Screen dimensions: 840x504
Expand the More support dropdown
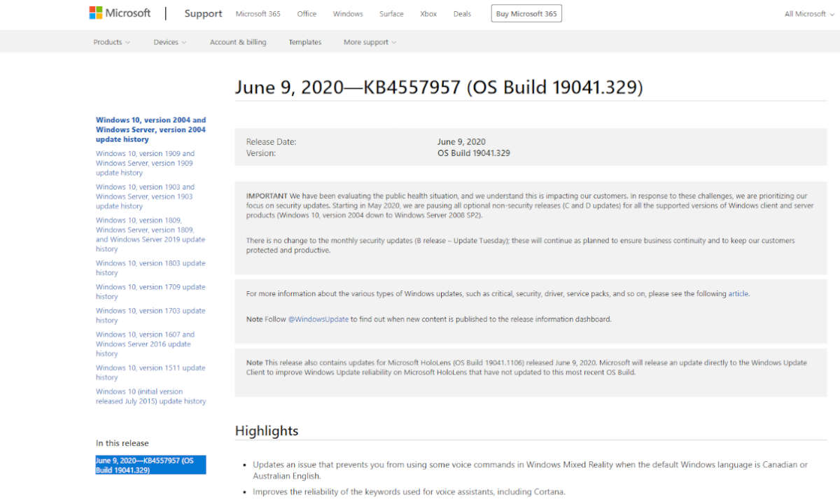tap(370, 42)
